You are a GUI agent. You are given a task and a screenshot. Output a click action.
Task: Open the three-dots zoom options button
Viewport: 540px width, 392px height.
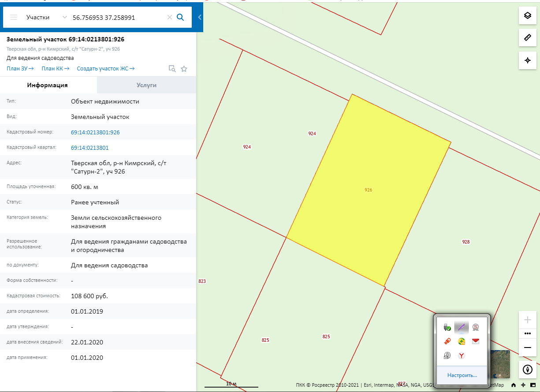pos(527,333)
